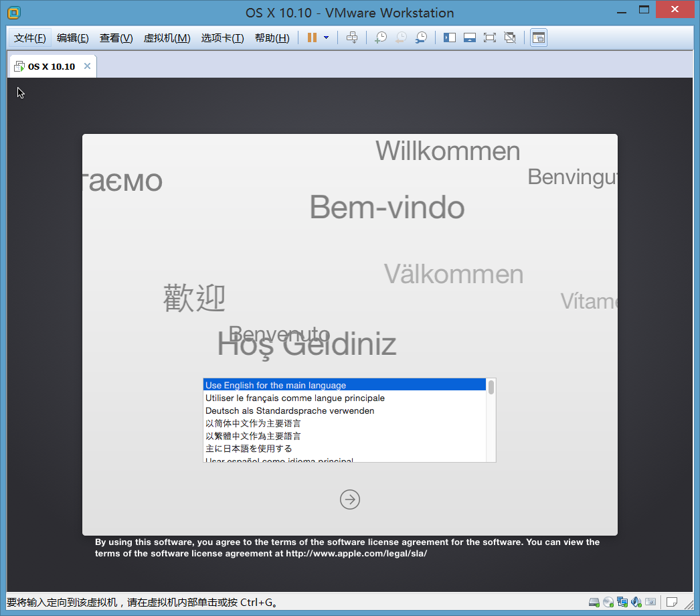
Task: Click the language list scrollbar thumb
Action: [x=491, y=387]
